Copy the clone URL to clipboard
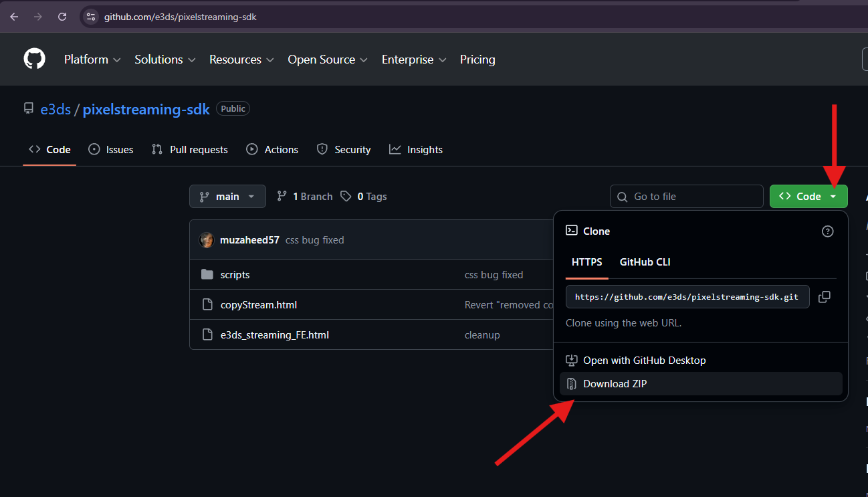This screenshot has width=868, height=497. 825,297
